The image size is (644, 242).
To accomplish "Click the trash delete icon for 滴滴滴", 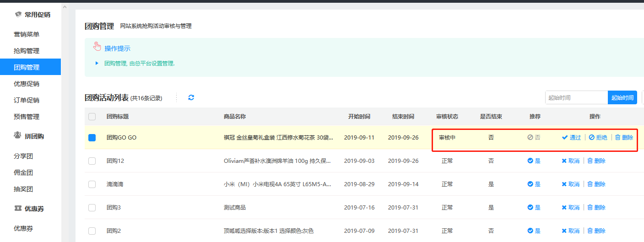I will click(x=590, y=184).
